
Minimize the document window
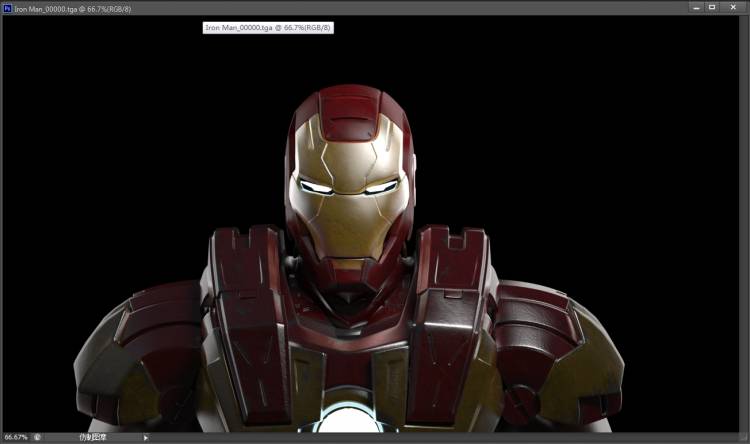[696, 7]
